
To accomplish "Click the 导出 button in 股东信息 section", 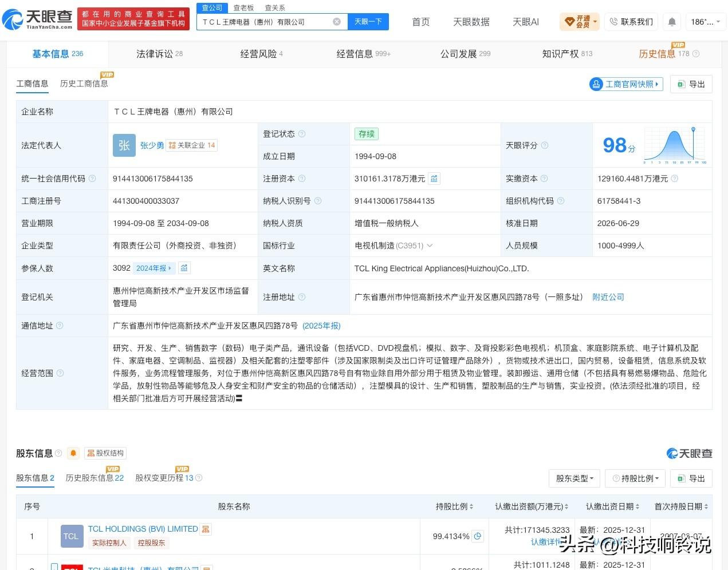I will click(x=691, y=478).
